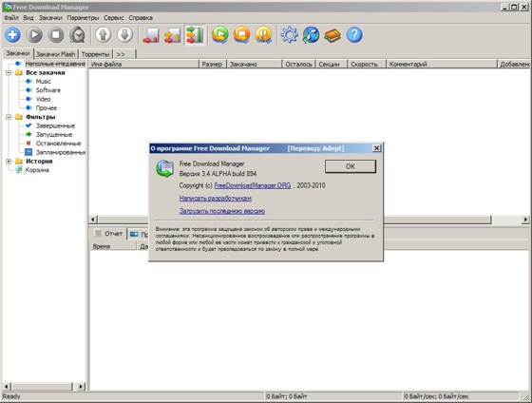Select the medium traffic mode icon
532x403 pixels.
point(173,35)
